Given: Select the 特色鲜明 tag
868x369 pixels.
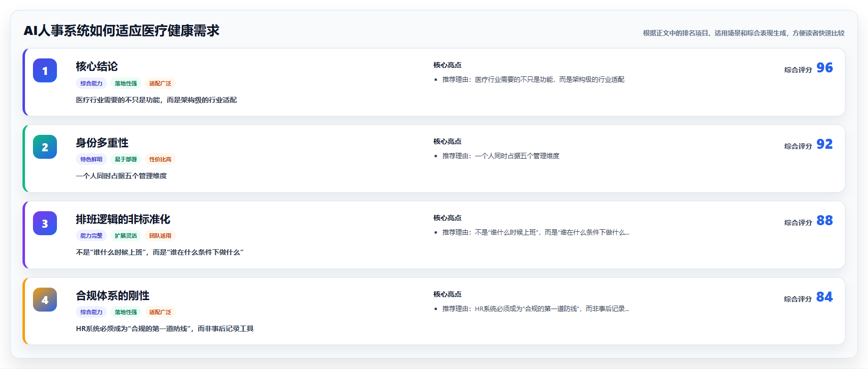Looking at the screenshot, I should click(91, 159).
